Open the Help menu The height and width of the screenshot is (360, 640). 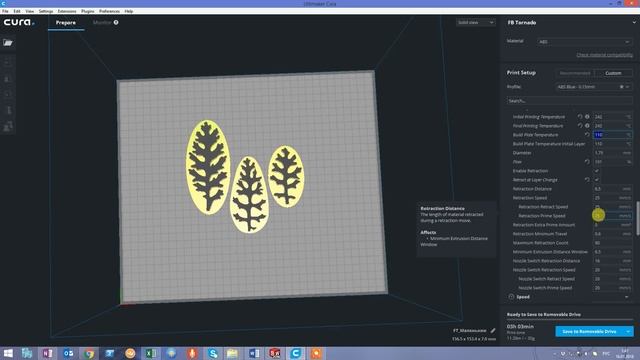point(129,11)
